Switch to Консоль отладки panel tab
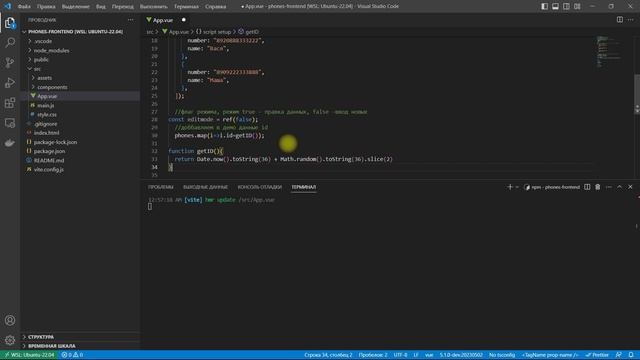The width and height of the screenshot is (640, 360). [260, 187]
